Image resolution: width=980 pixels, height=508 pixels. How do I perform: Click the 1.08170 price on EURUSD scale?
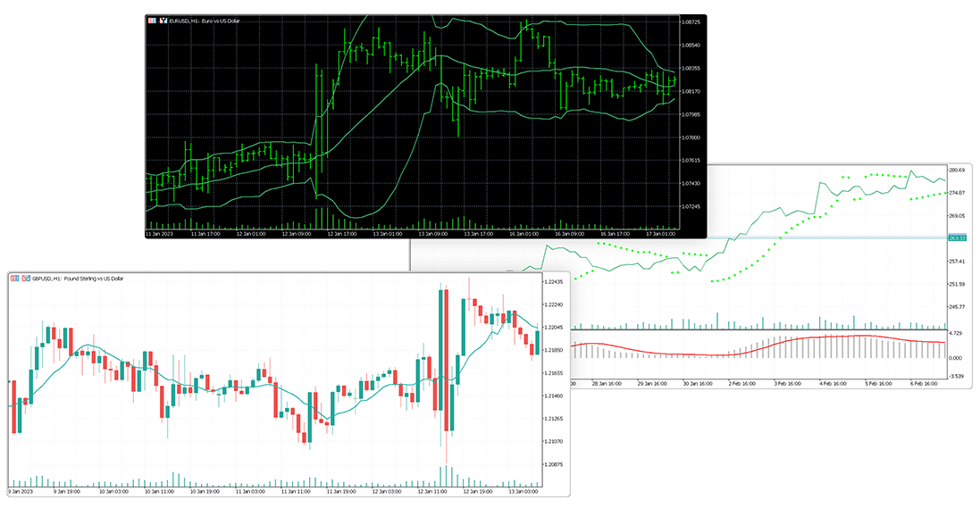pos(691,91)
